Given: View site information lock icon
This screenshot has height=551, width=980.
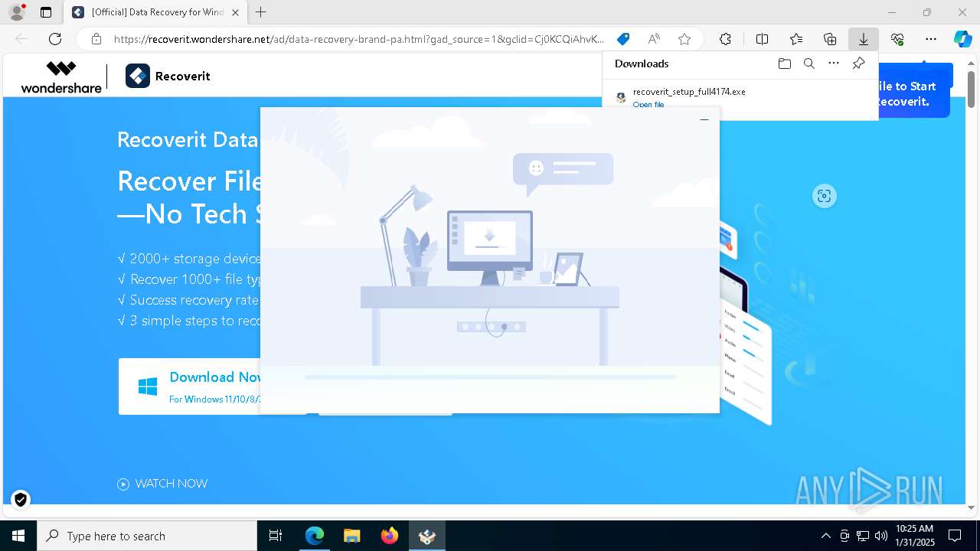Looking at the screenshot, I should click(96, 39).
